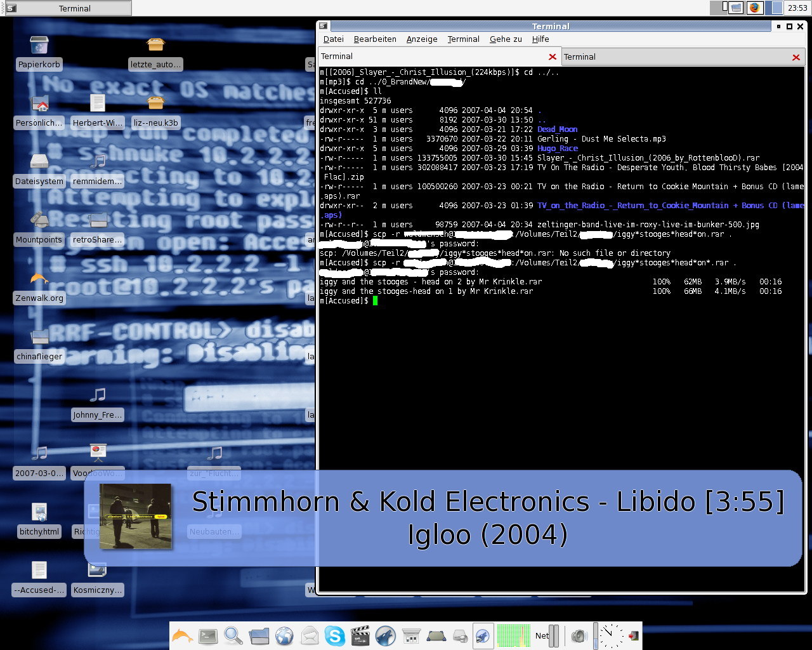
Task: Click the Stimmhorn & Kold Electronics track title
Action: (488, 501)
